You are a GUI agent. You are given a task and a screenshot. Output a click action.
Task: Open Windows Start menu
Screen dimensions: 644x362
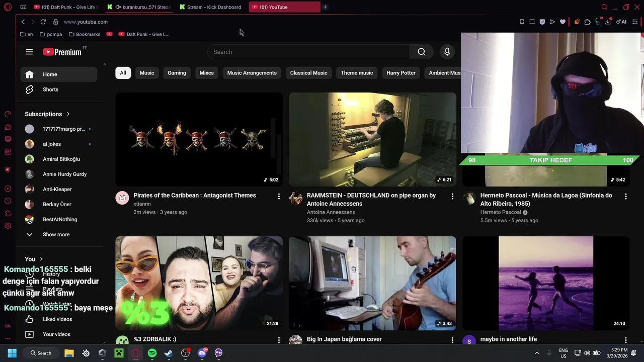click(12, 353)
